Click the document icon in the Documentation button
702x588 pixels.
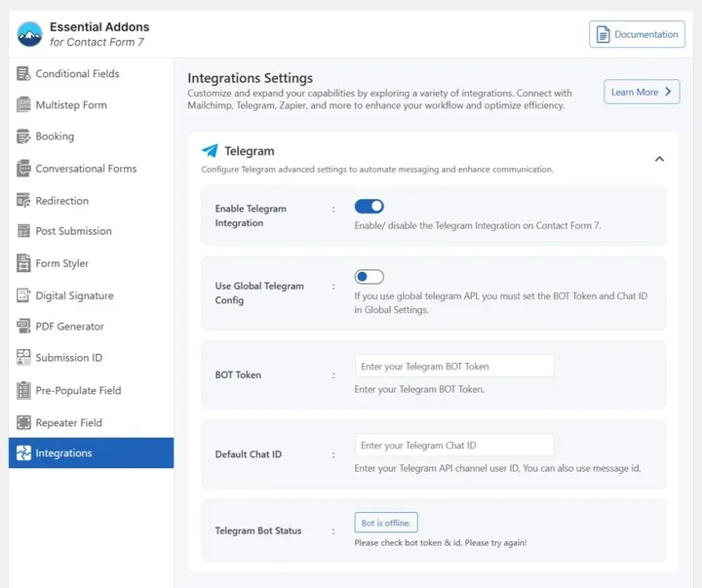604,34
